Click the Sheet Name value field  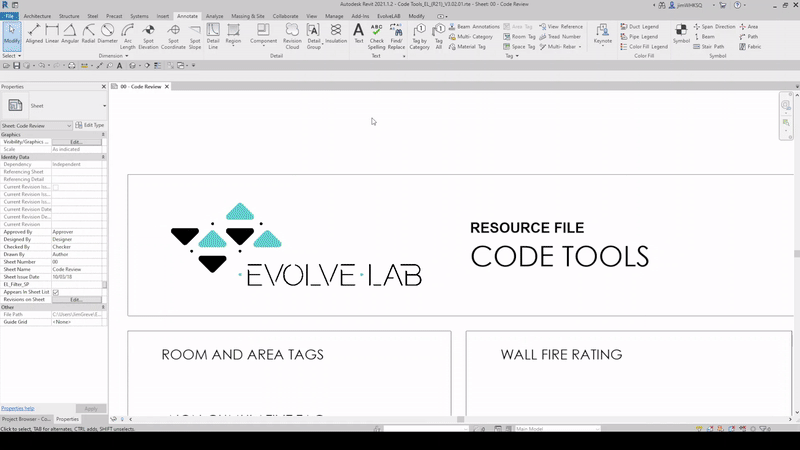pos(77,269)
